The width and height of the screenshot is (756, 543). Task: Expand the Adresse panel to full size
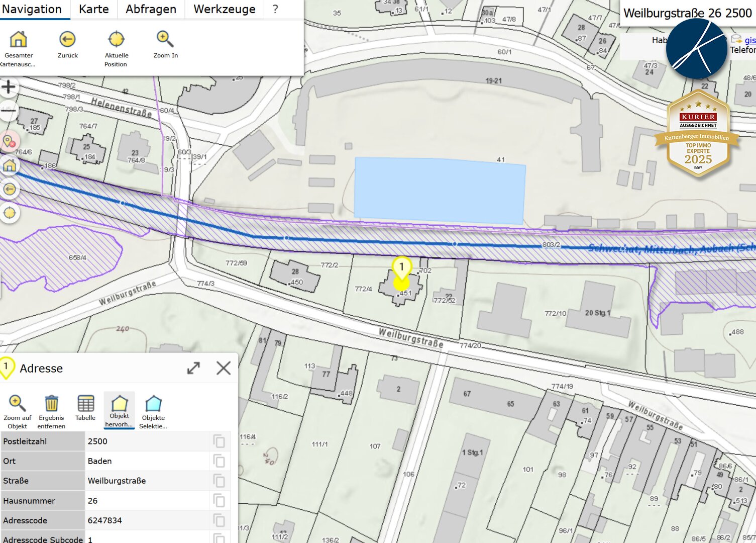(193, 368)
